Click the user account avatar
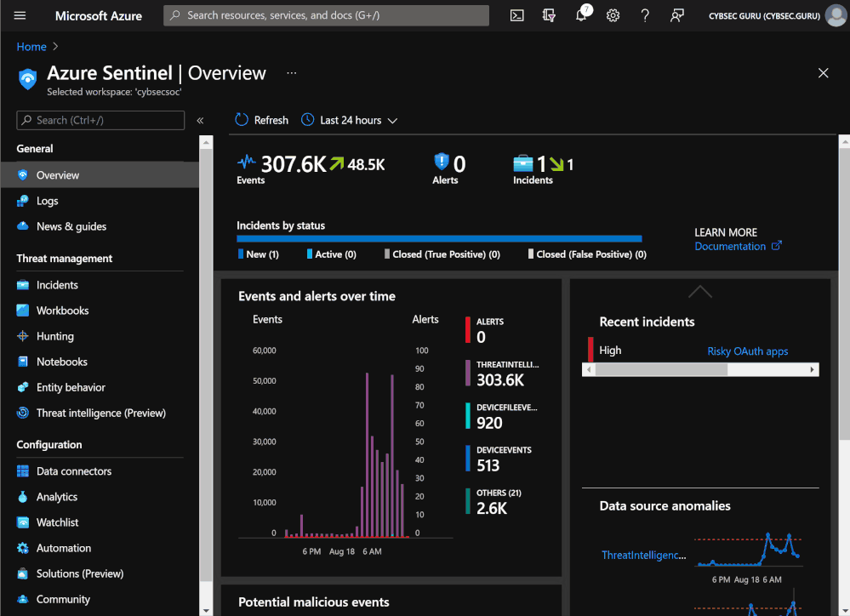 tap(836, 15)
